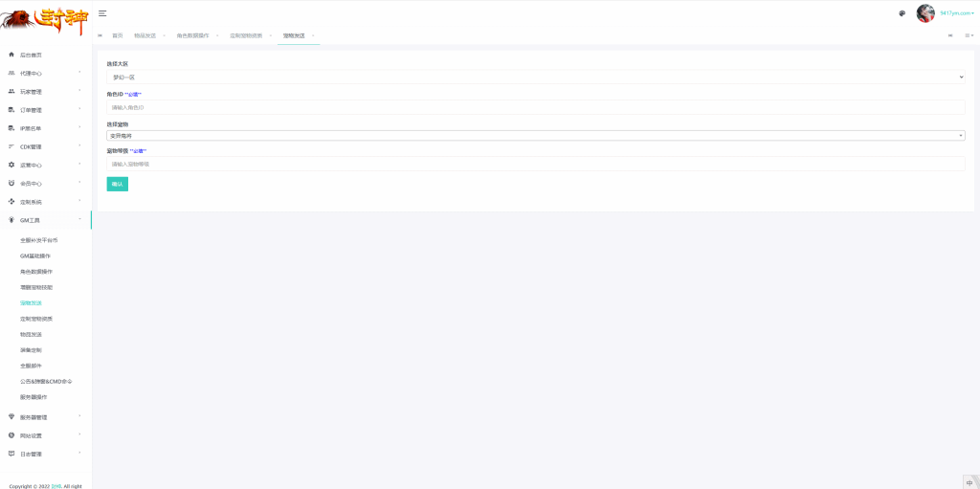
Task: Click the 服务器管理 sidebar icon
Action: [x=11, y=417]
